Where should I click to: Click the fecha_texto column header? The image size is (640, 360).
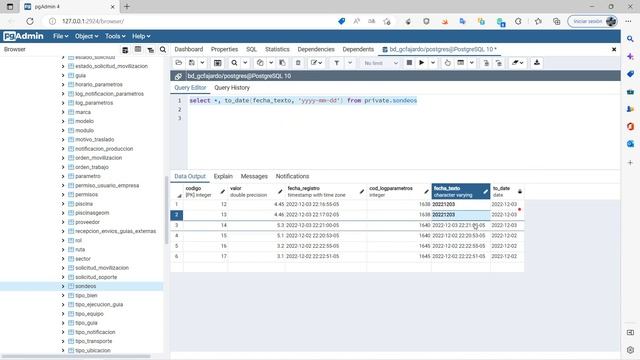[x=460, y=191]
